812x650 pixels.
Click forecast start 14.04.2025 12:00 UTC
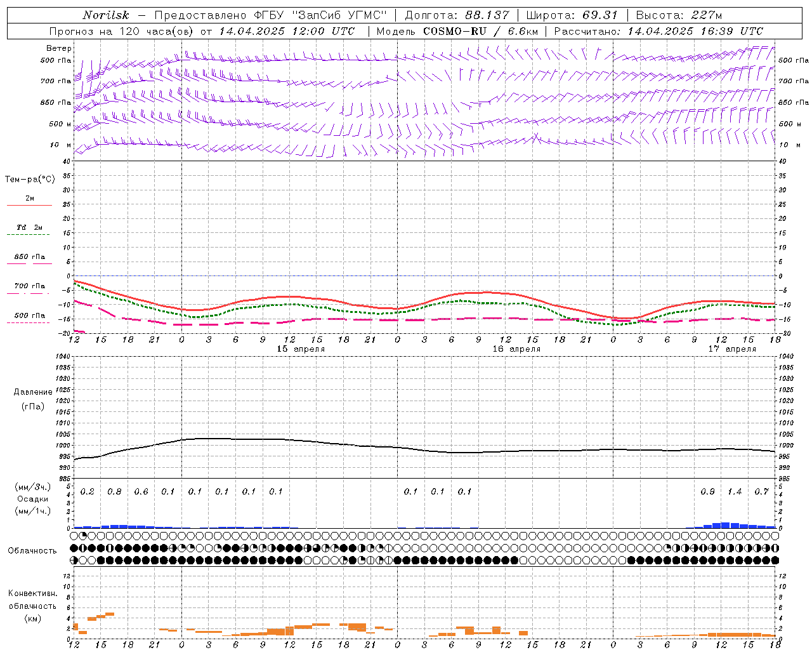click(287, 31)
